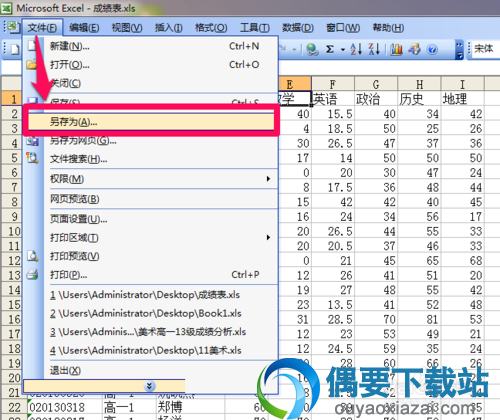
Task: Choose 新建(N)... from File menu
Action: click(x=150, y=46)
